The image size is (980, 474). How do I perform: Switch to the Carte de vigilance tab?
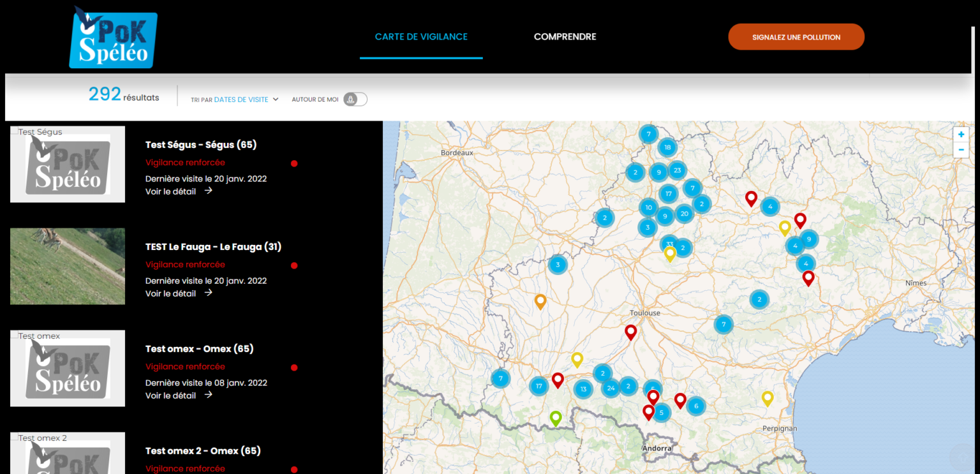[421, 37]
